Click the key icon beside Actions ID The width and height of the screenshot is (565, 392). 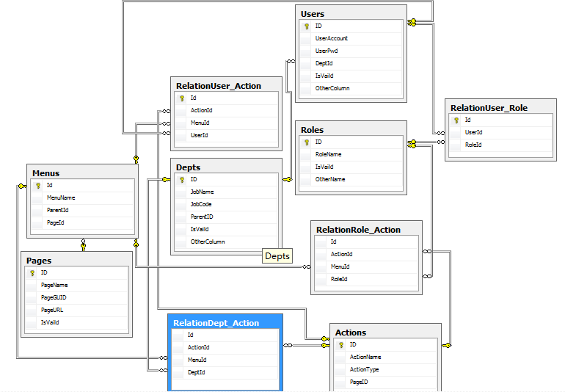[341, 345]
